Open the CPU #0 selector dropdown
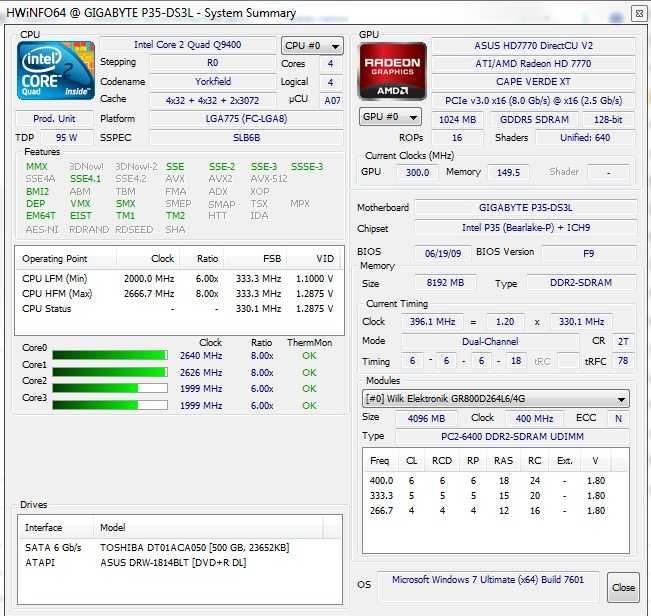The image size is (651, 616). coord(312,46)
